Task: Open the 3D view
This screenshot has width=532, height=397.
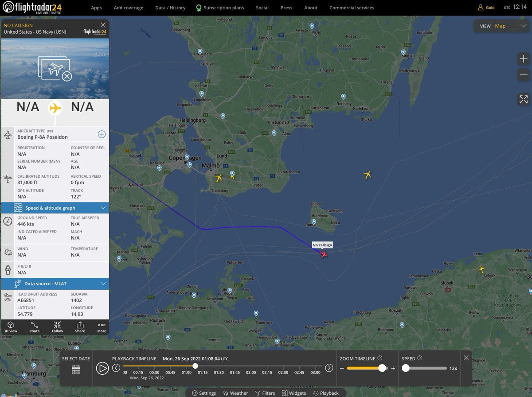Action: pyautogui.click(x=11, y=327)
